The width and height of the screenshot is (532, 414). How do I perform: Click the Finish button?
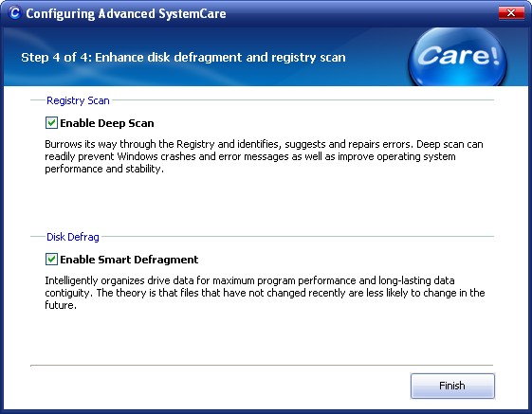click(x=452, y=386)
